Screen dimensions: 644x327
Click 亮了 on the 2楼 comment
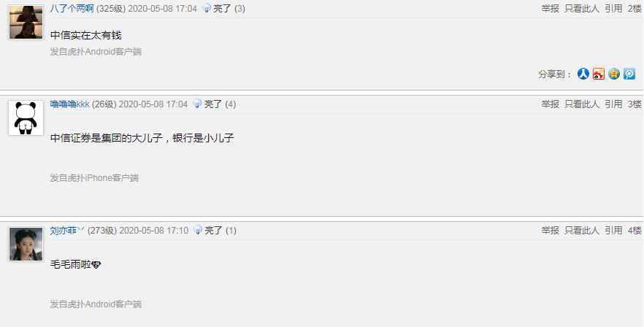click(223, 9)
